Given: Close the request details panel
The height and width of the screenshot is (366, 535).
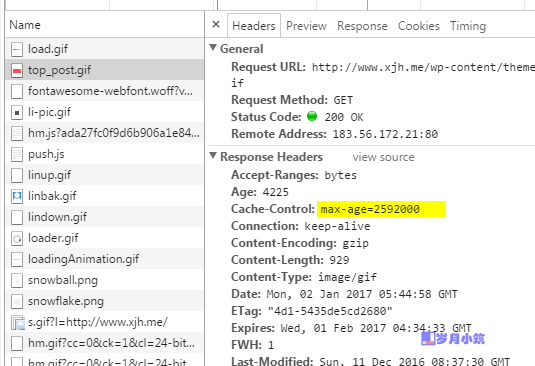Looking at the screenshot, I should tap(216, 24).
